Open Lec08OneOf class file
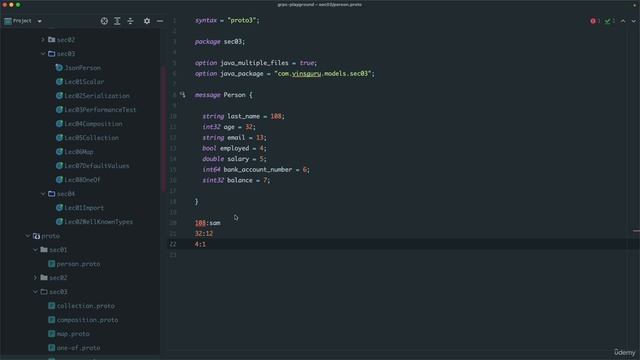The image size is (640, 360). (x=82, y=180)
